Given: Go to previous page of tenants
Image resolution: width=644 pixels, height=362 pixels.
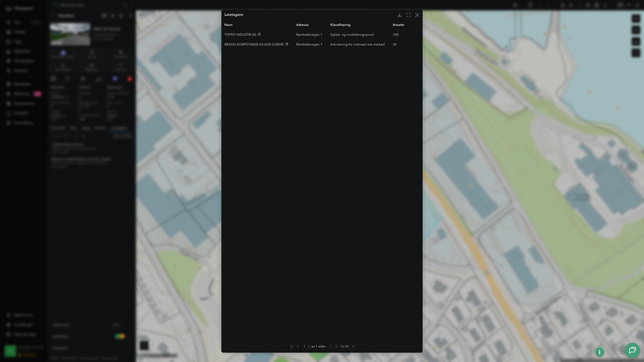Looking at the screenshot, I should click(x=298, y=346).
